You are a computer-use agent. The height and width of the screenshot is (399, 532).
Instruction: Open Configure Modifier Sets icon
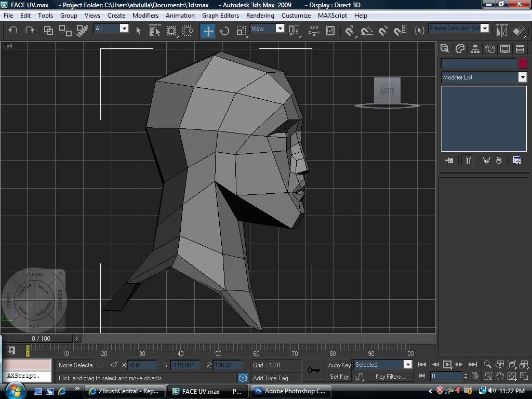tap(517, 161)
